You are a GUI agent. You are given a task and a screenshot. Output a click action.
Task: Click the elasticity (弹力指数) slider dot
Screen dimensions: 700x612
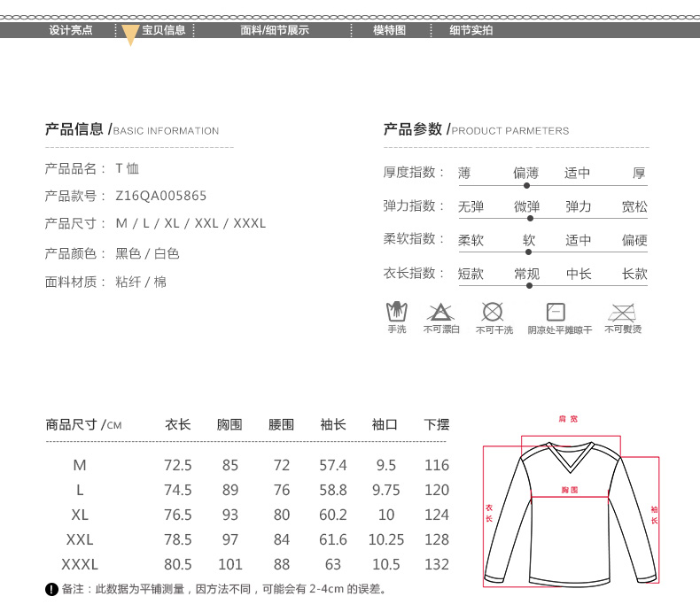[x=530, y=218]
